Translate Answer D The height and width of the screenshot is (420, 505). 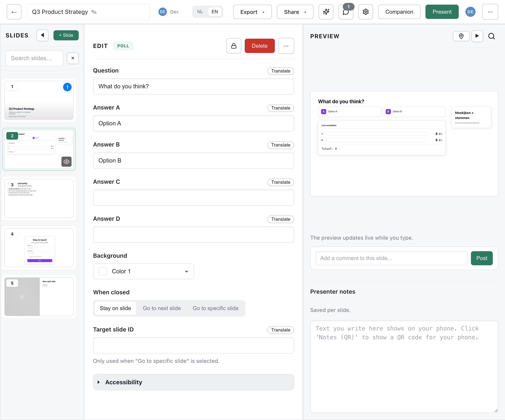point(281,219)
